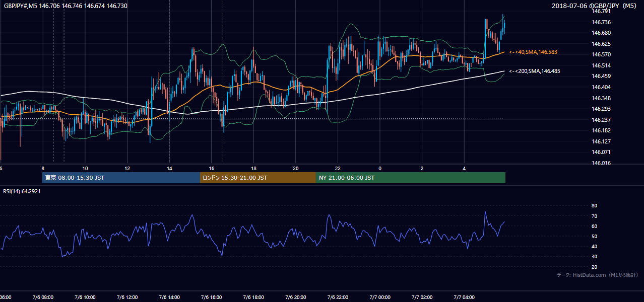The width and height of the screenshot is (644, 302).
Task: Open the HistData.com data source credit
Action: (598, 275)
